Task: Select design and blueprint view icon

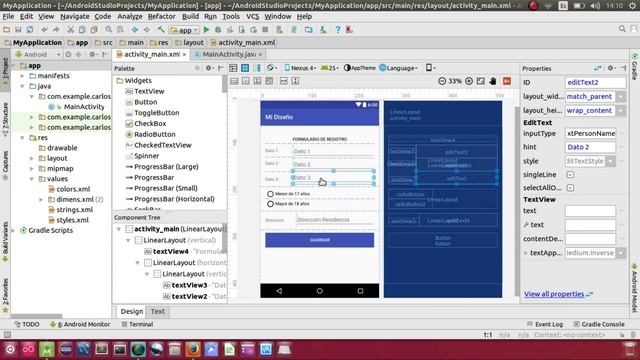Action: click(x=258, y=68)
